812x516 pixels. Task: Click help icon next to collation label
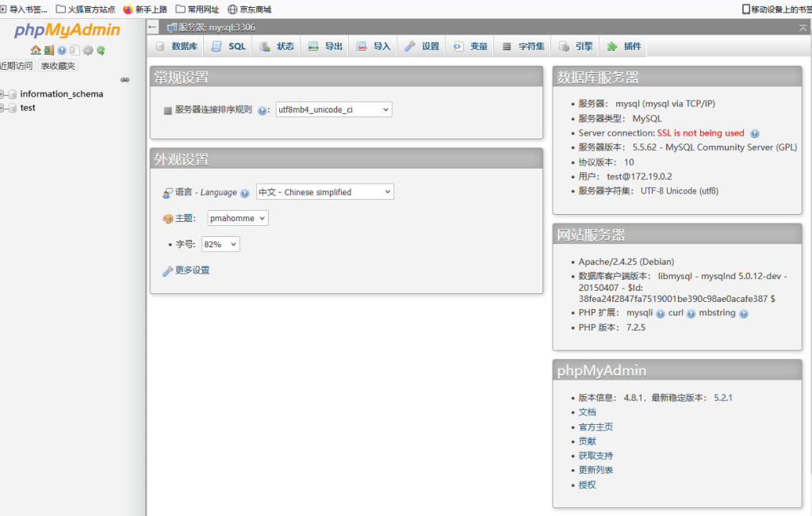click(262, 110)
